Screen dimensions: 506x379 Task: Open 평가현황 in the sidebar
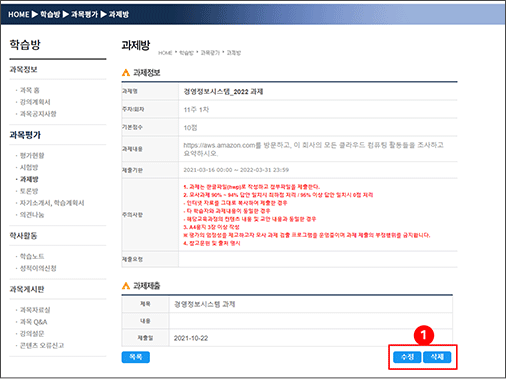(x=32, y=155)
